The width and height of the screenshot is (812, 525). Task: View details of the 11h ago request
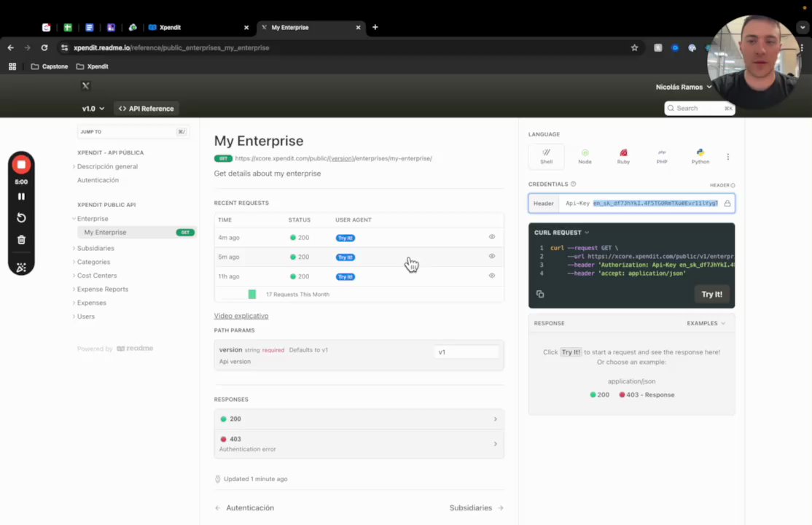tap(491, 276)
